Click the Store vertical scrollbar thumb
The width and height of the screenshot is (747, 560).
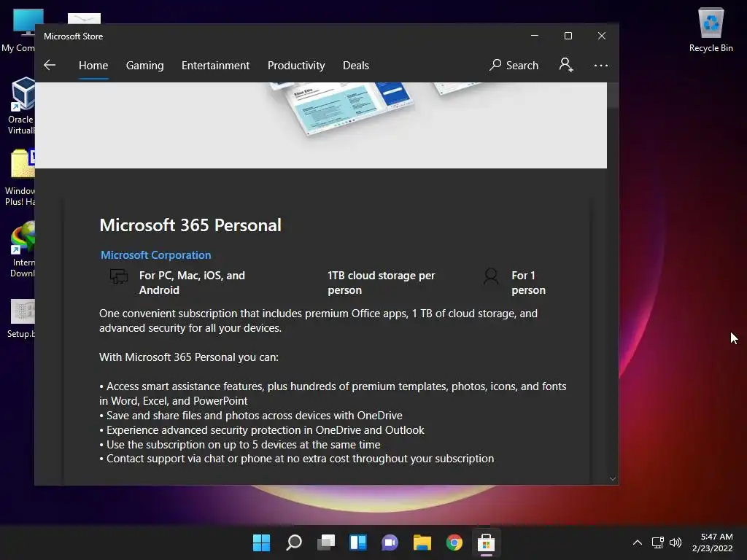pyautogui.click(x=613, y=96)
